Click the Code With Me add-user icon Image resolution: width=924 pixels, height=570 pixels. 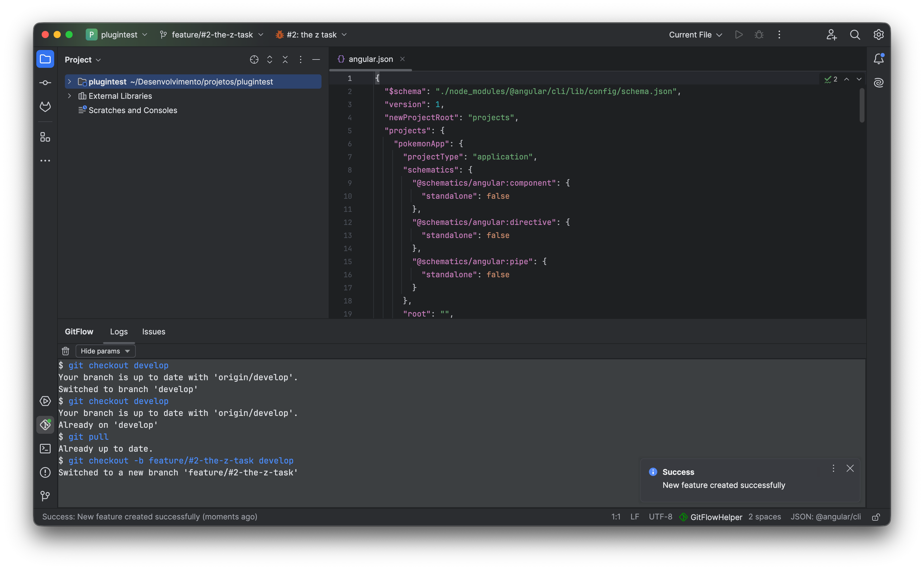click(x=832, y=35)
